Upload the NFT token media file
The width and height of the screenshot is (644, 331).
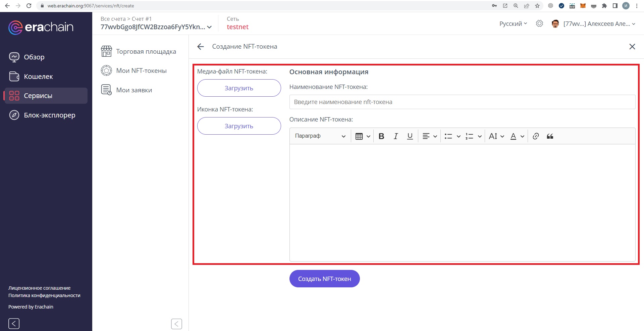[239, 88]
